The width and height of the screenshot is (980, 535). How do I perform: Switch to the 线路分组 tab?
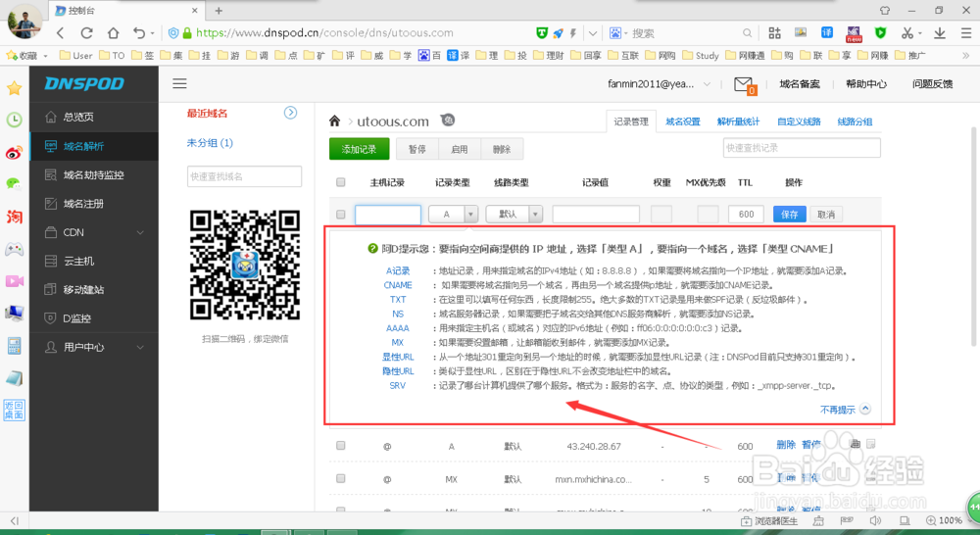tap(855, 122)
